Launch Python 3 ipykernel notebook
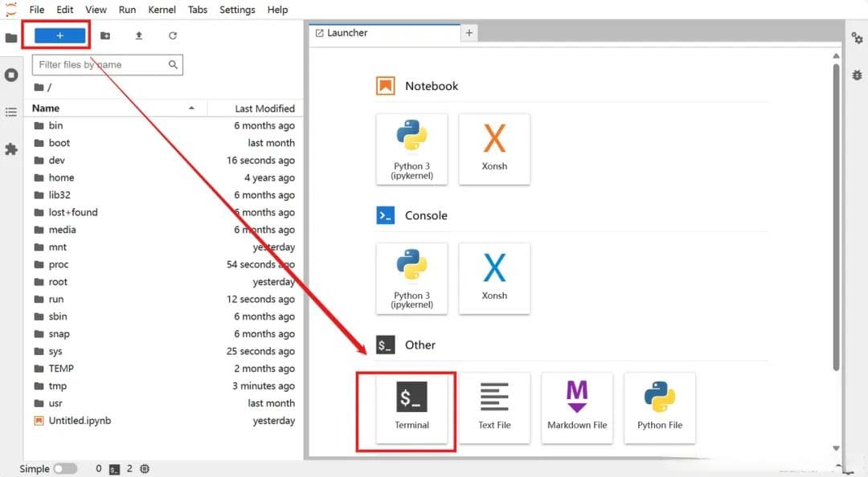 click(411, 149)
